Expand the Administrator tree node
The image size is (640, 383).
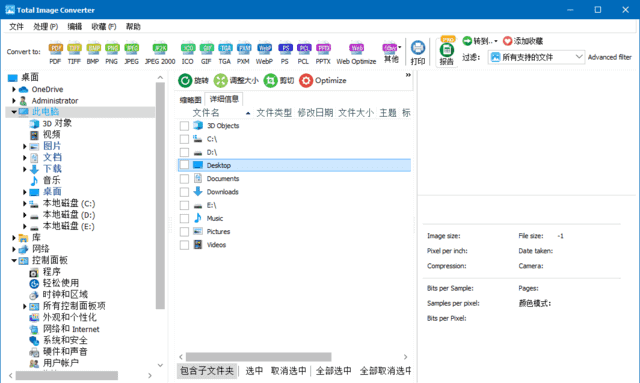(14, 100)
